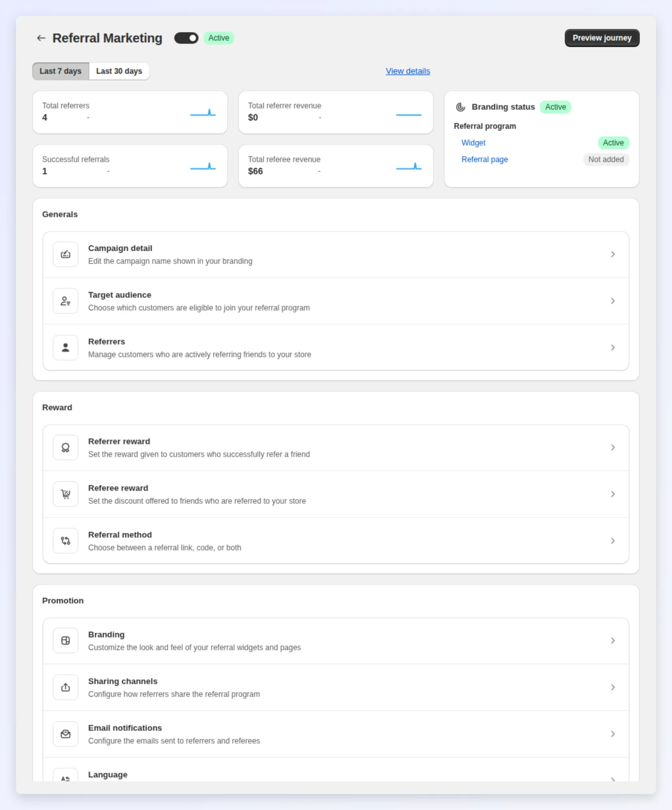Viewport: 672px width, 810px height.
Task: Switch to the Last 7 days tab
Action: [60, 71]
